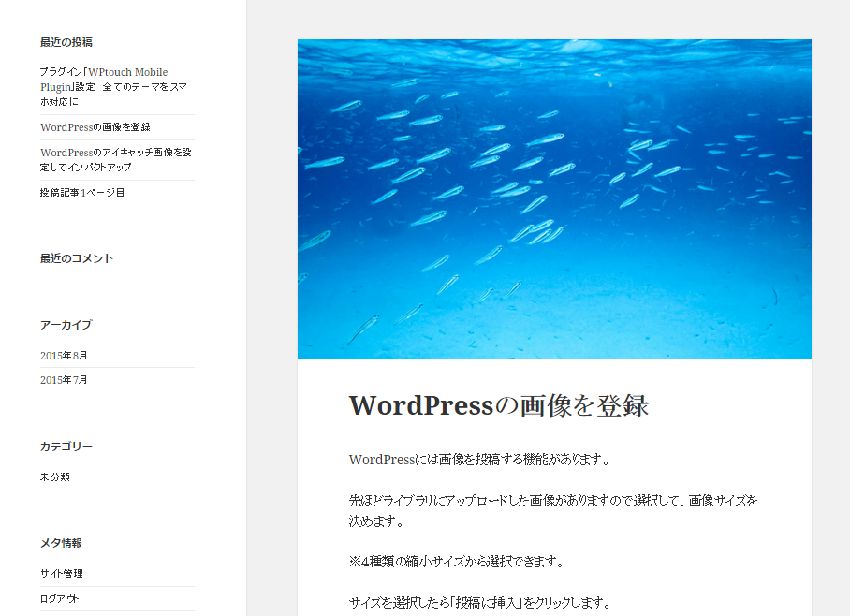
Task: Click the line サイズを選択したら「投稿に挿入」をクリックします
Action: (x=480, y=603)
